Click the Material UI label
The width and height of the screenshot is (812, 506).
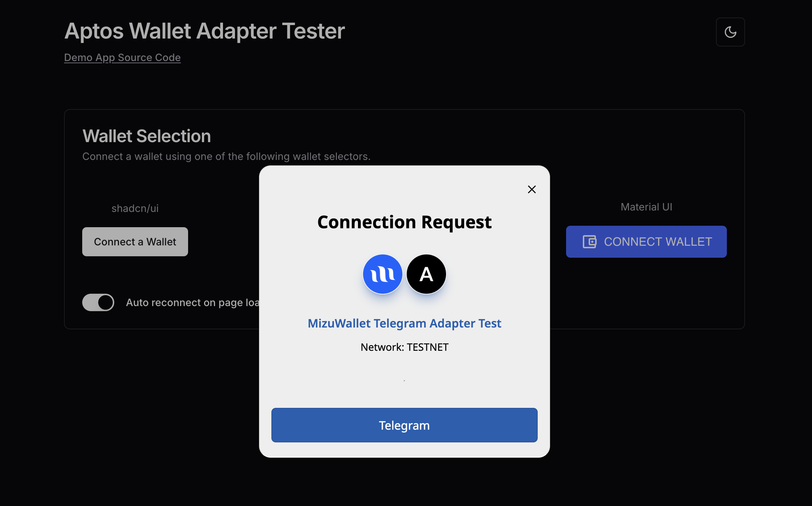646,207
